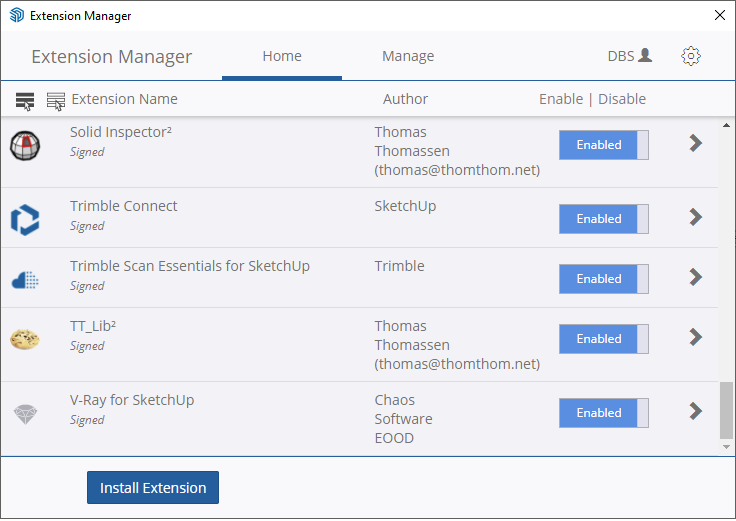The height and width of the screenshot is (521, 736).
Task: Select the V-Ray for SketchUp name
Action: [x=132, y=400]
